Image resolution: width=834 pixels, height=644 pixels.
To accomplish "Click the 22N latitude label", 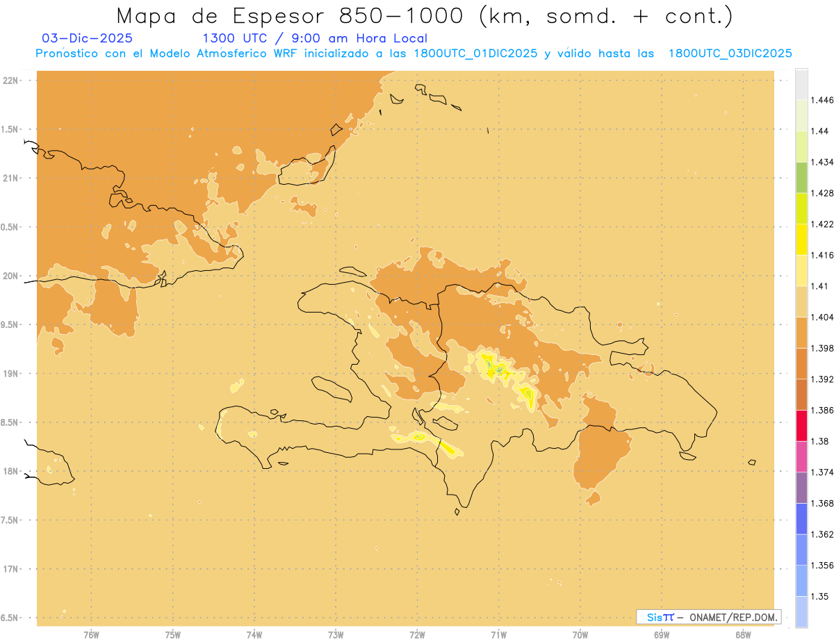I will pos(11,80).
